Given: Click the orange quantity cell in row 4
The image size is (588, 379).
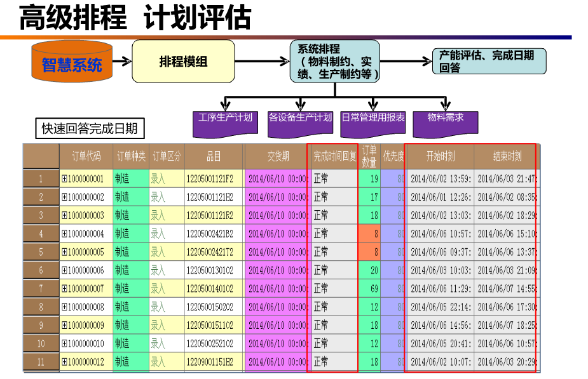Looking at the screenshot, I should pos(369,234).
